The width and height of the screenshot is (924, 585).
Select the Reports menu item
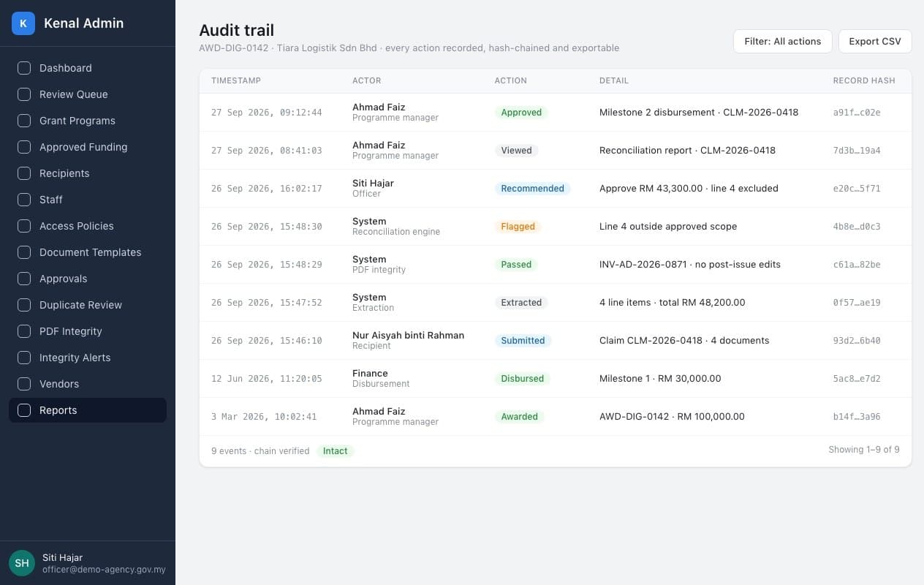pyautogui.click(x=88, y=410)
